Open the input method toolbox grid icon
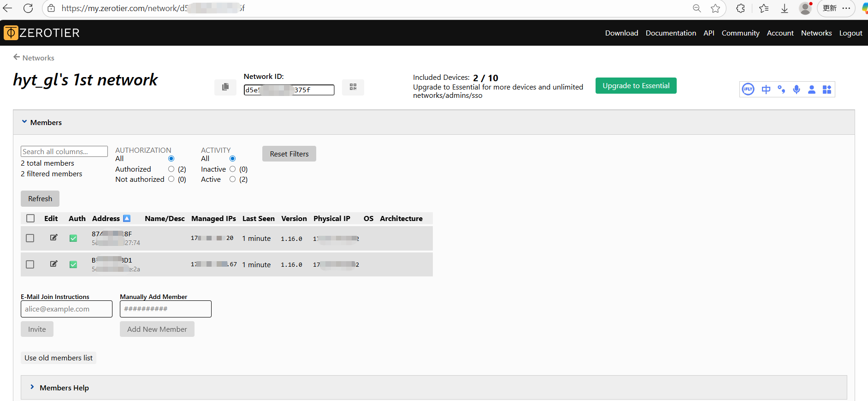The width and height of the screenshot is (868, 401). (827, 90)
